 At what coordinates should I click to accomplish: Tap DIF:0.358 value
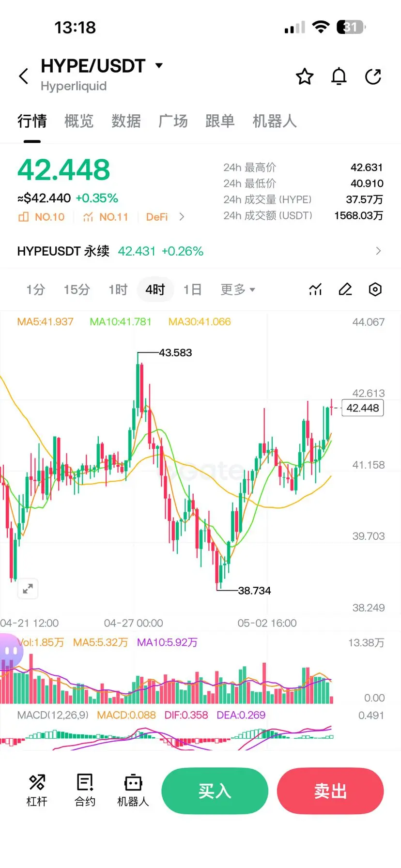(x=186, y=715)
